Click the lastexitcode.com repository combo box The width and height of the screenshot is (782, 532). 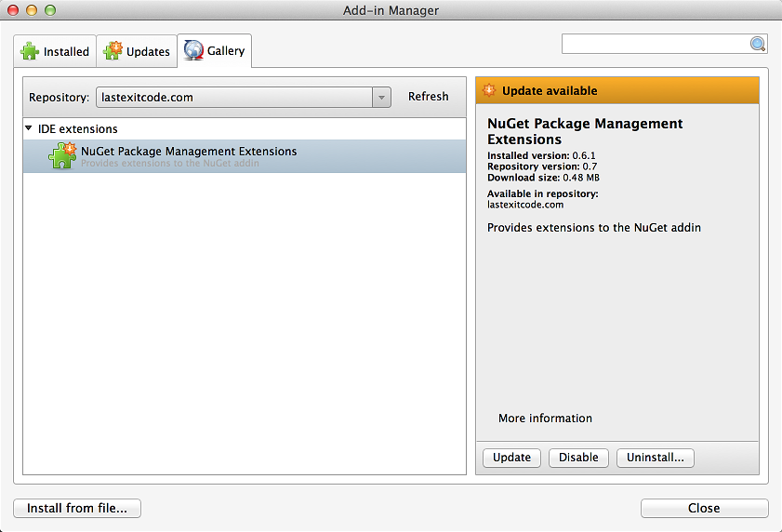pos(244,98)
